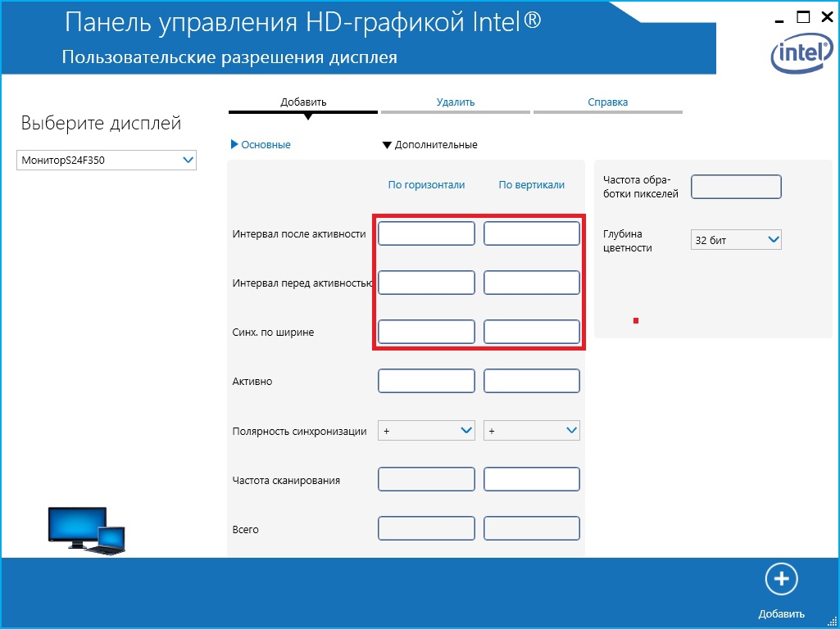The height and width of the screenshot is (629, 840).
Task: Click horizontal Активно input field
Action: click(x=426, y=381)
